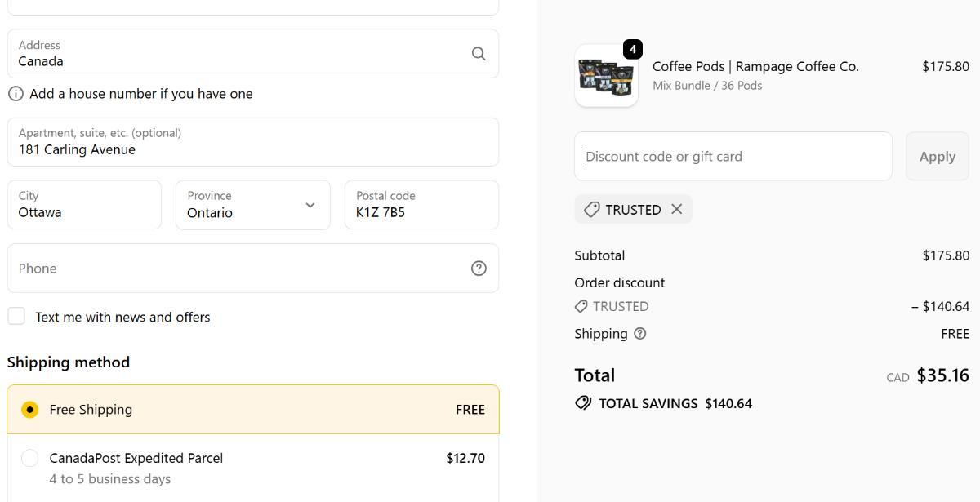The image size is (980, 502).
Task: Click the info icon beside house number hint
Action: [16, 94]
